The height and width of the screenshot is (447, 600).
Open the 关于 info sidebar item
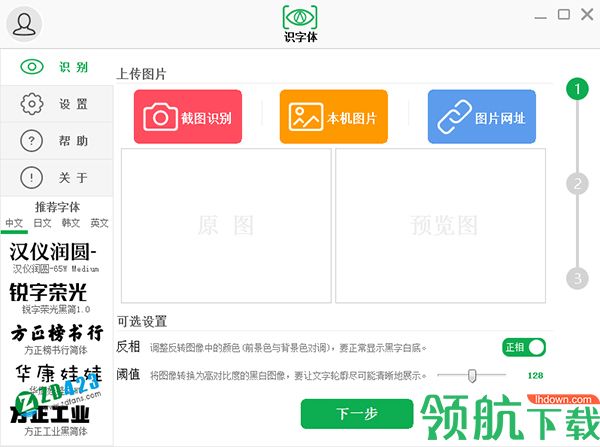click(57, 177)
